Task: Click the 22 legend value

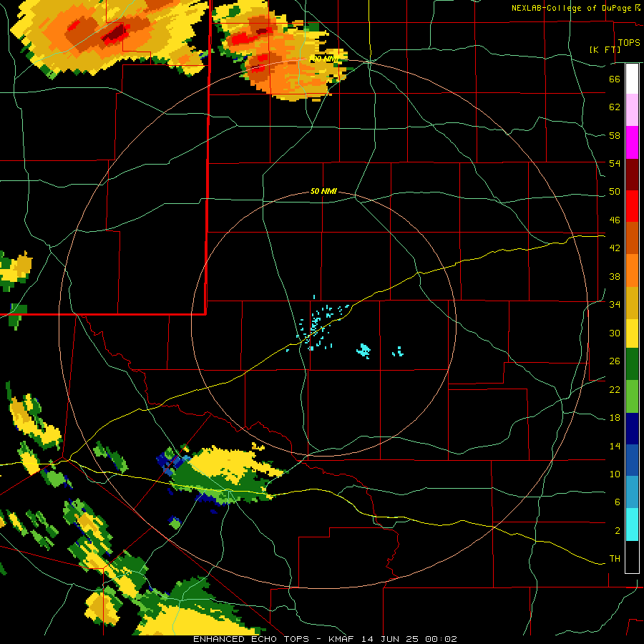Action: tap(615, 390)
